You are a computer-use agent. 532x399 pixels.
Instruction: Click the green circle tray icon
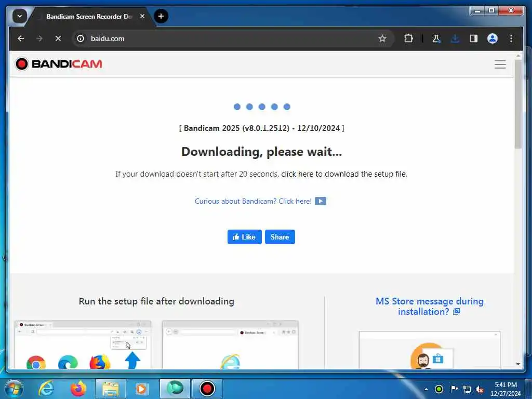pyautogui.click(x=439, y=389)
